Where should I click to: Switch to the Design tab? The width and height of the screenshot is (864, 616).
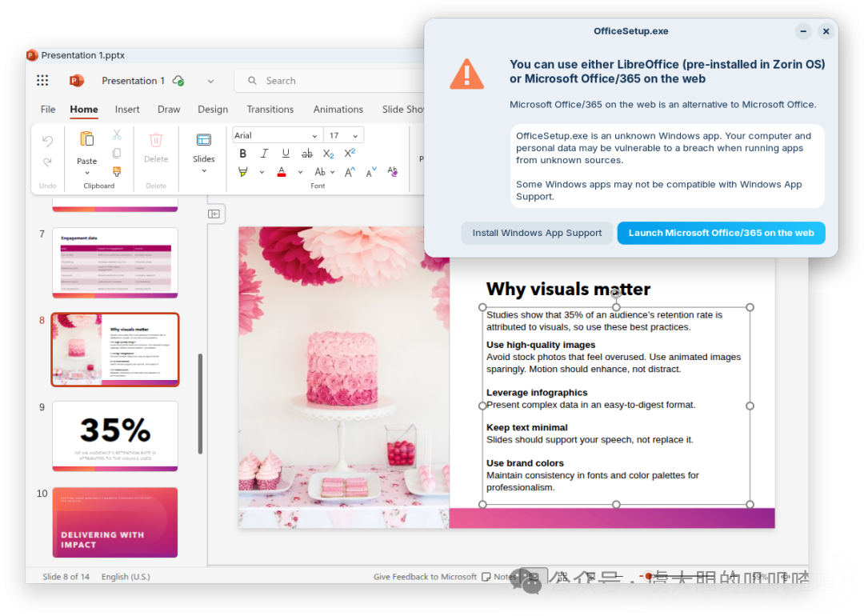[213, 109]
